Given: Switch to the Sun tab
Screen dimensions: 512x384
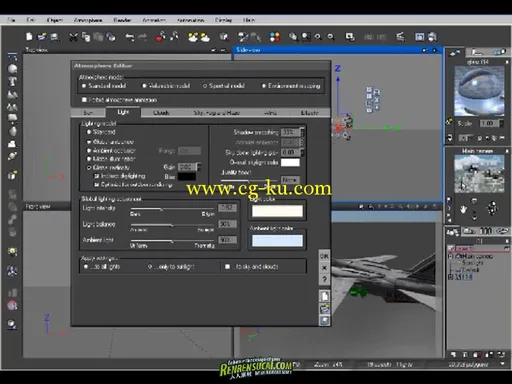Looking at the screenshot, I should pyautogui.click(x=88, y=113).
